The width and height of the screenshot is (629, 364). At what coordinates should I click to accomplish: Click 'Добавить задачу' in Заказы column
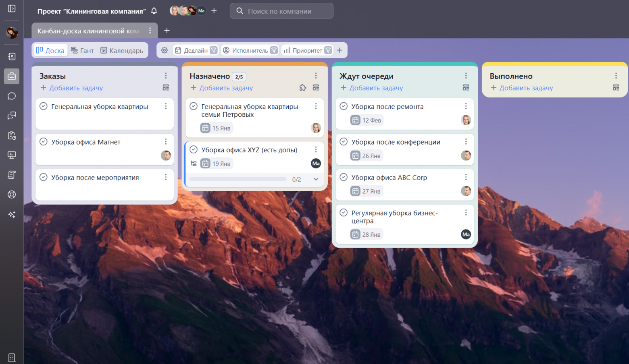[72, 88]
